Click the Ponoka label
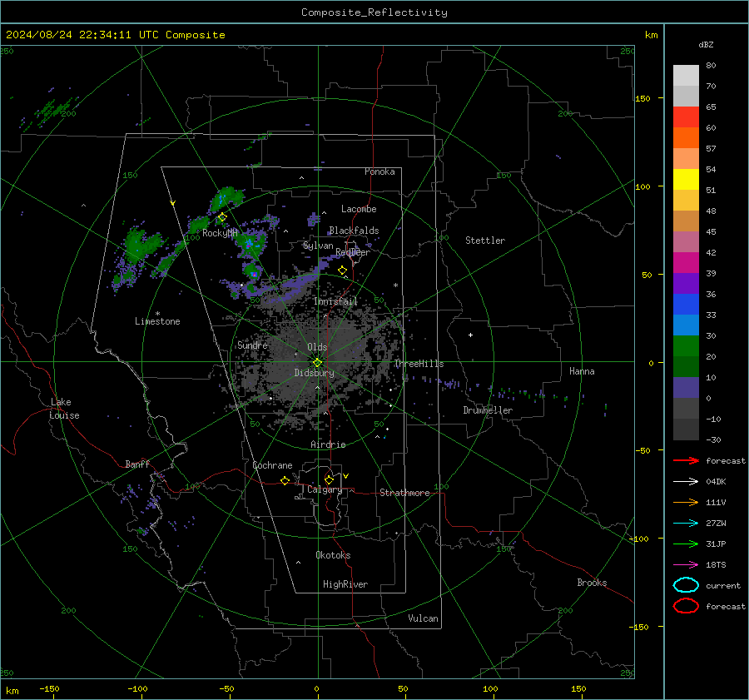 [379, 171]
